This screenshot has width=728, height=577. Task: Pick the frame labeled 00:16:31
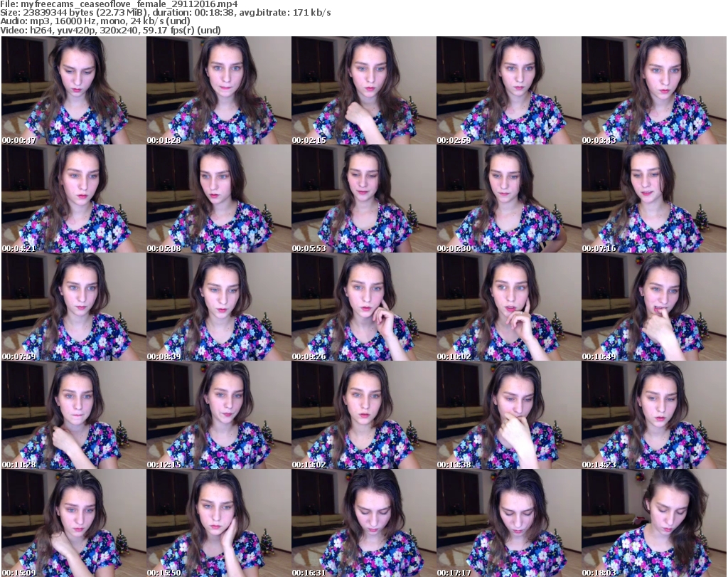[x=363, y=523]
